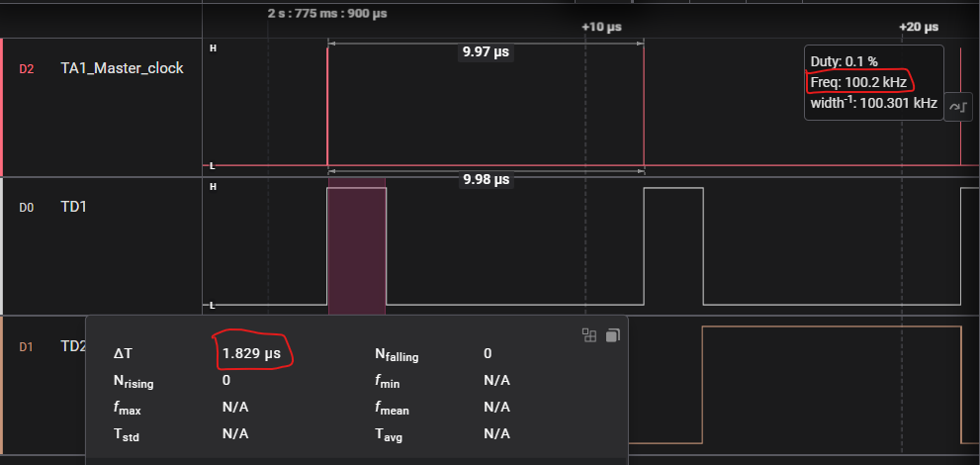980x465 pixels.
Task: Click the TD2 high pulse waveform
Action: coord(832,385)
